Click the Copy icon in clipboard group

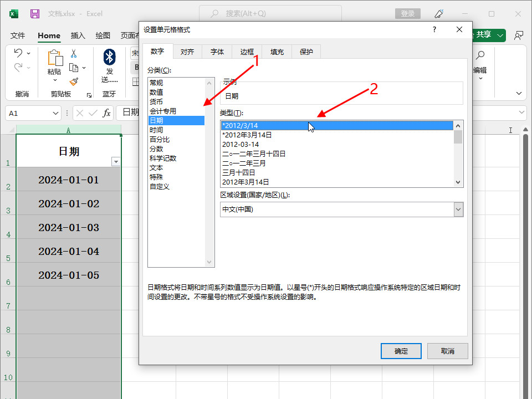[x=74, y=68]
